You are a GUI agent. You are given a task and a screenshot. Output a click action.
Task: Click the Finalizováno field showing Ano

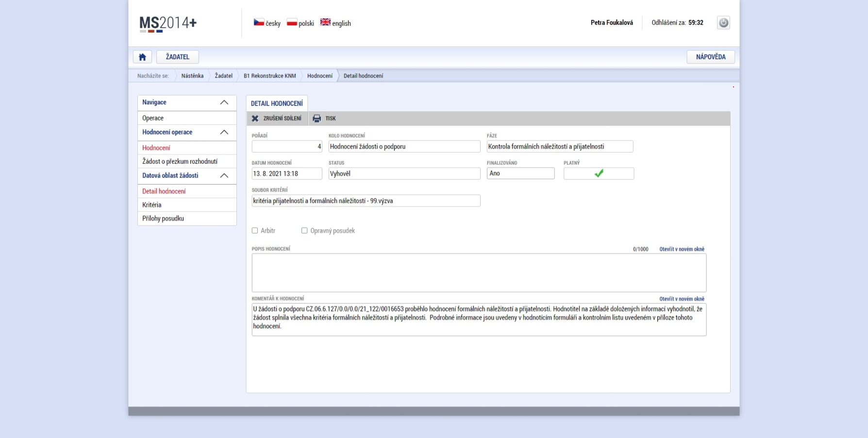(520, 173)
